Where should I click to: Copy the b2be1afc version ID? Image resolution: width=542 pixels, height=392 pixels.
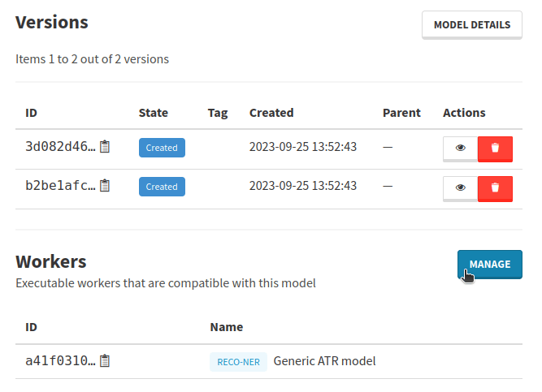tap(105, 186)
